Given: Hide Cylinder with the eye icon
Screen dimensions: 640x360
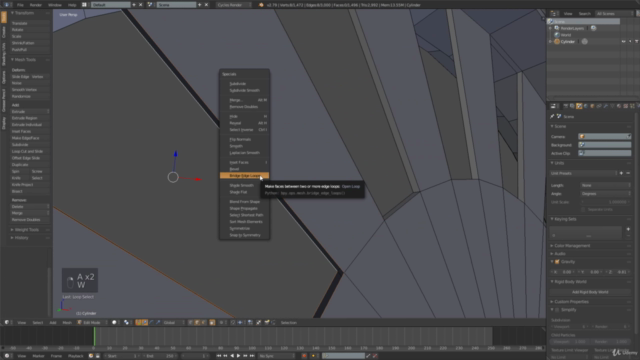Looking at the screenshot, I should click(x=623, y=42).
